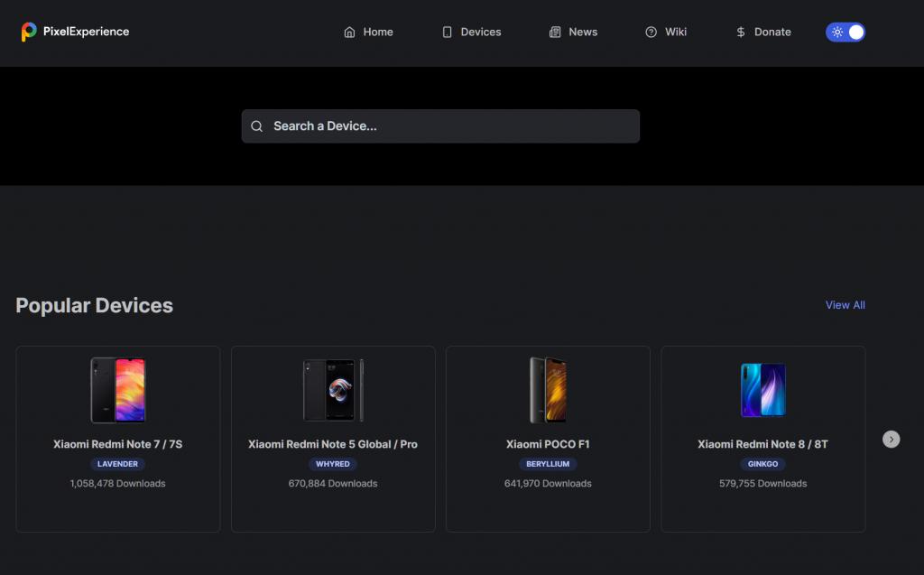Open the Xiaomi Redmi Note 7 / 7S thumbnail

[x=118, y=390]
